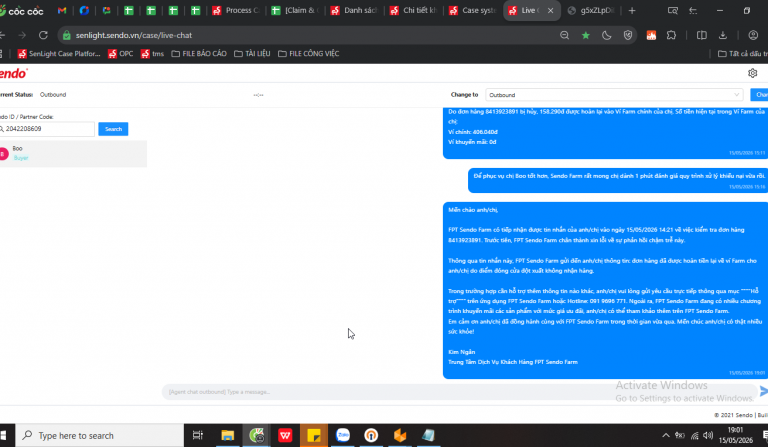Screen dimensions: 768x447
Task: Select the 'Boo' contact name
Action: coord(18,148)
